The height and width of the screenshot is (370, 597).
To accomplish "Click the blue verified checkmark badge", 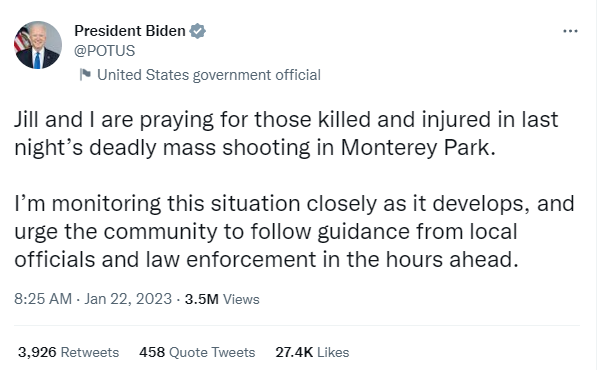I will 198,31.
